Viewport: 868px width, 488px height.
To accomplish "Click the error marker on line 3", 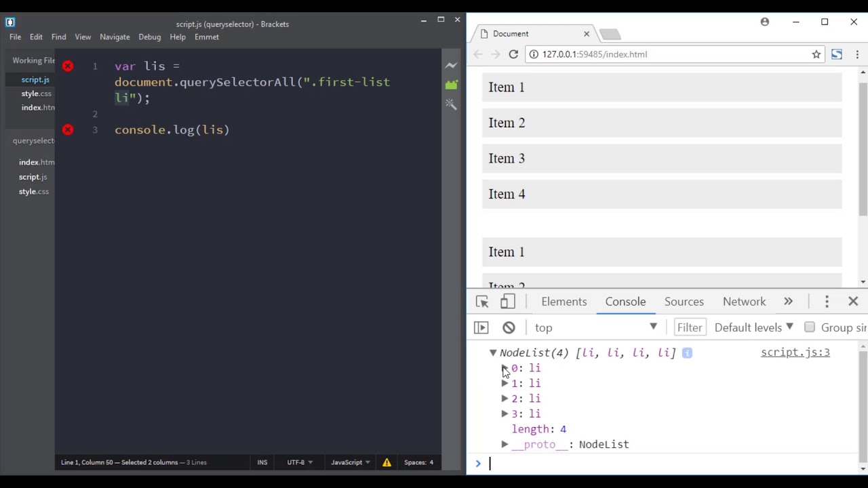I will coord(68,129).
